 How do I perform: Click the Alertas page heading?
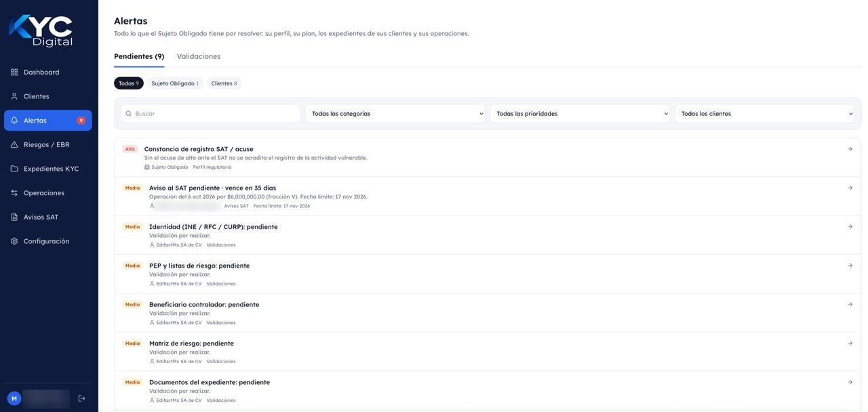pyautogui.click(x=131, y=21)
